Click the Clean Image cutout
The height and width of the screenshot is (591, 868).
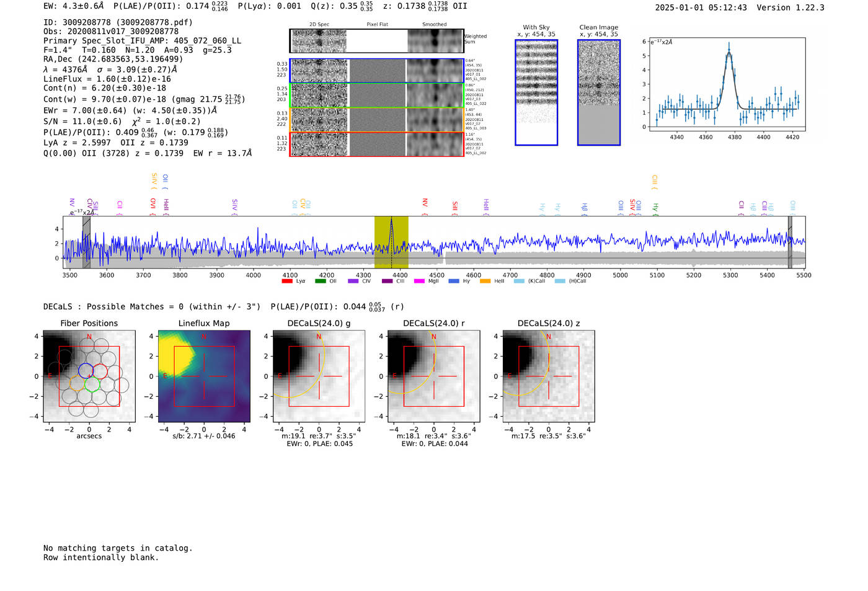(x=599, y=92)
